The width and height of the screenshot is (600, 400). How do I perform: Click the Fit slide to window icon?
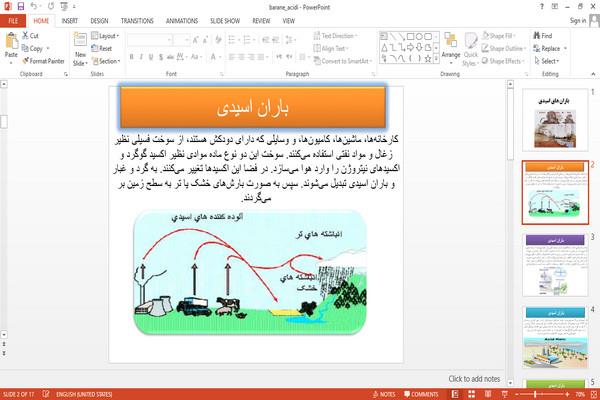(x=593, y=394)
